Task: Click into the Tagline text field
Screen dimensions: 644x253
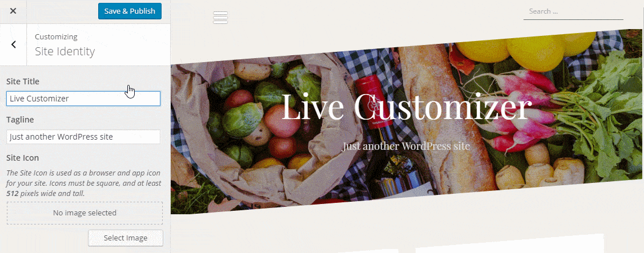Action: point(83,137)
